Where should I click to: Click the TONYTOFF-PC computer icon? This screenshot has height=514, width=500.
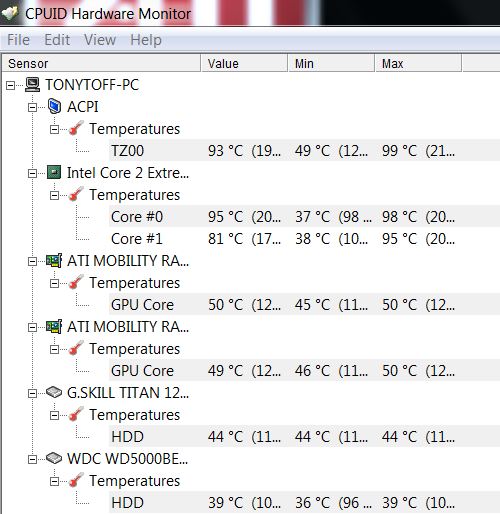33,85
